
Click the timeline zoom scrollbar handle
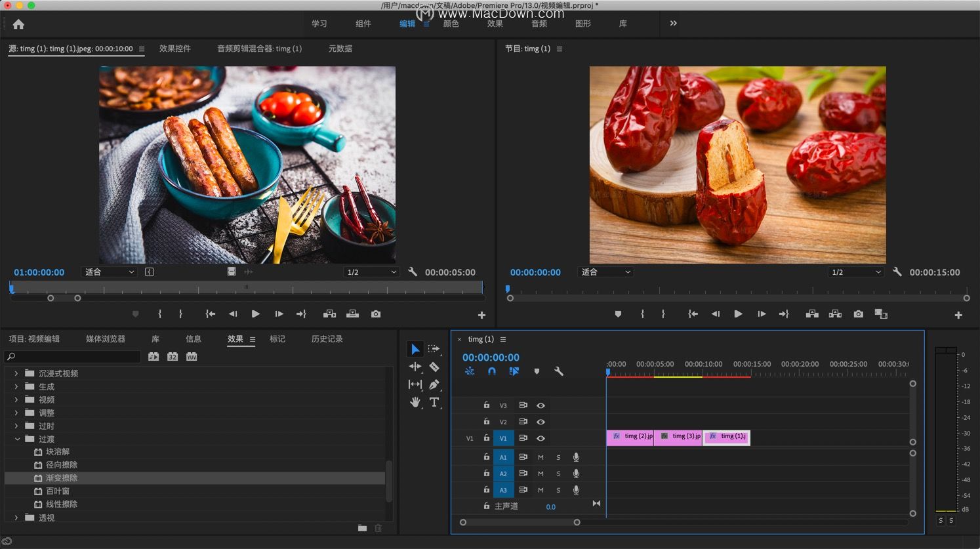pos(520,523)
